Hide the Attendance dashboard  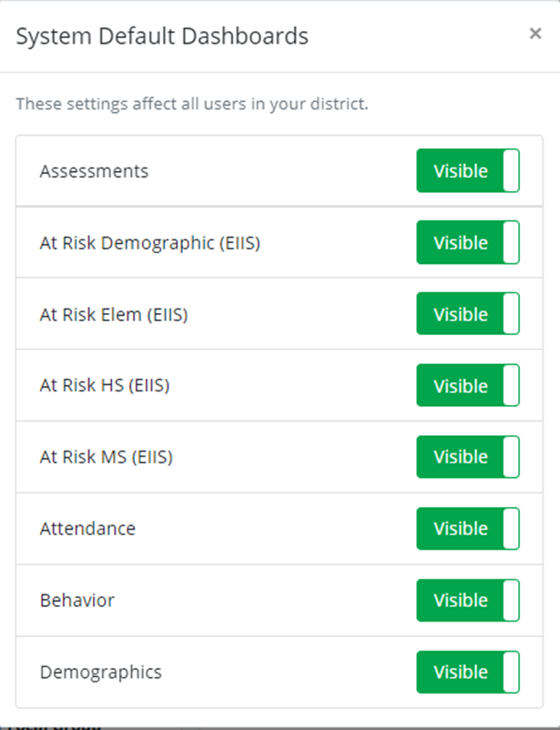coord(468,529)
